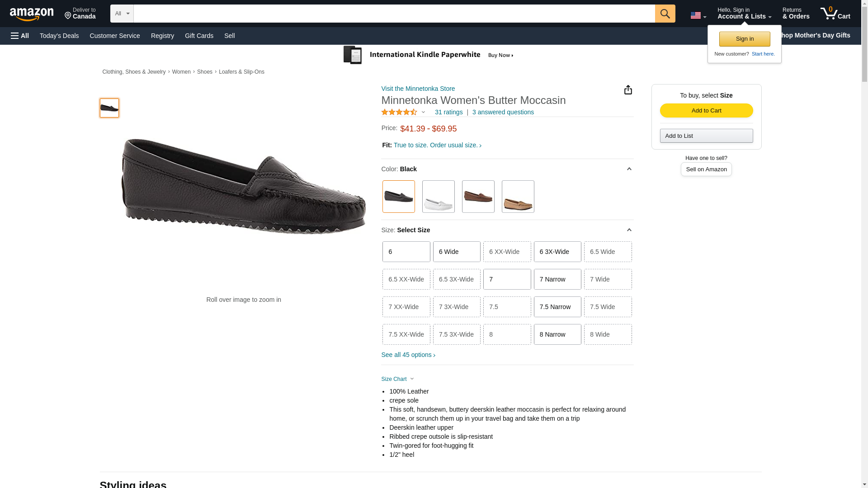Click See all 45 options link

click(408, 355)
